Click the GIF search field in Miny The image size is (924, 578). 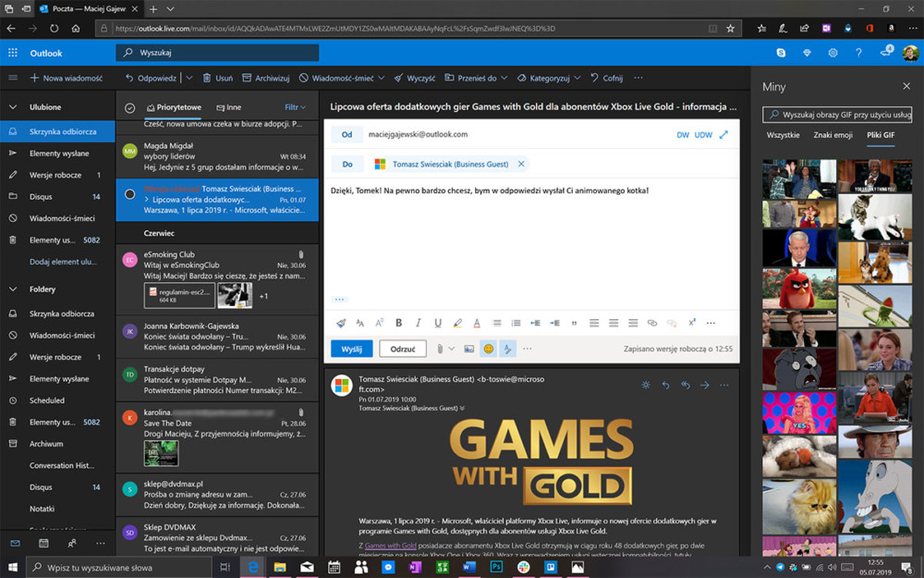pyautogui.click(x=837, y=115)
